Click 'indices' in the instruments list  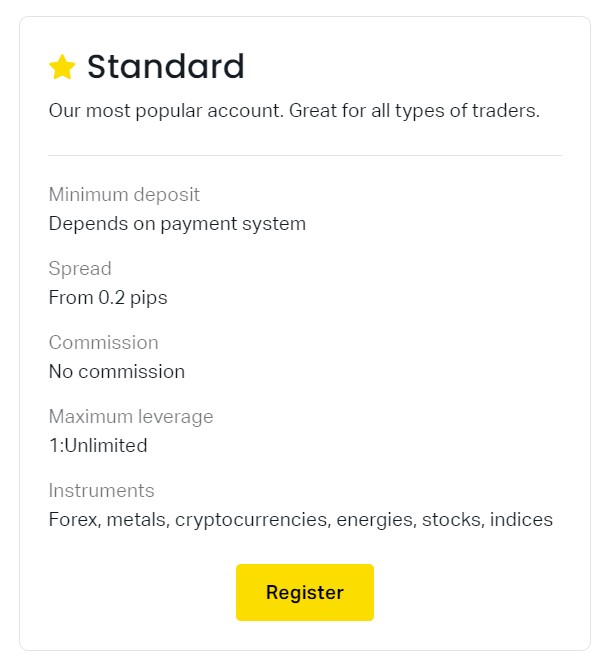520,520
